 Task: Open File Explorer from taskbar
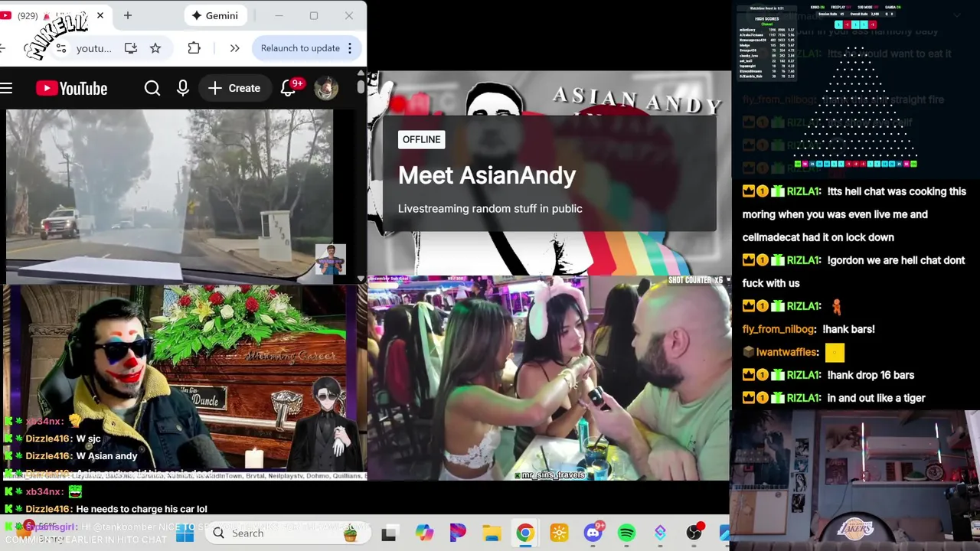(492, 533)
